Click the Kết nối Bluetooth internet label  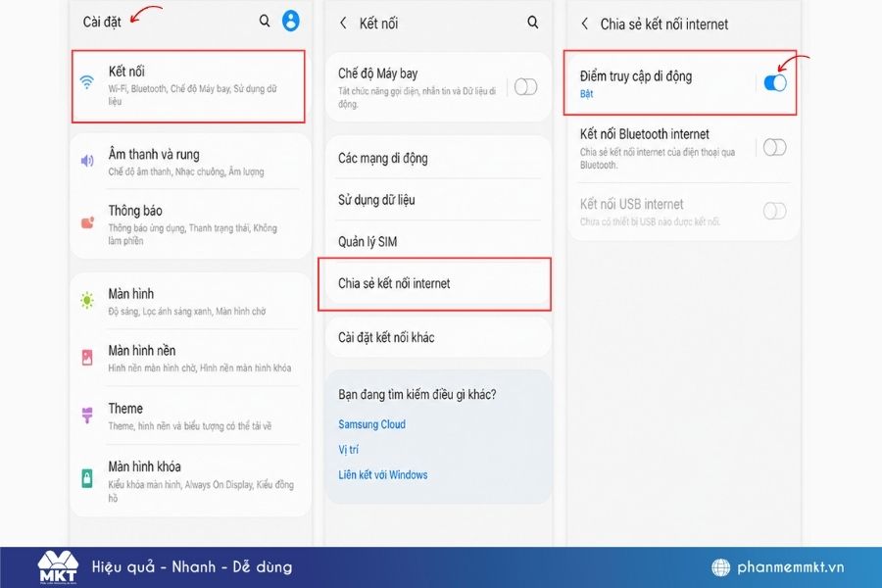click(x=644, y=134)
